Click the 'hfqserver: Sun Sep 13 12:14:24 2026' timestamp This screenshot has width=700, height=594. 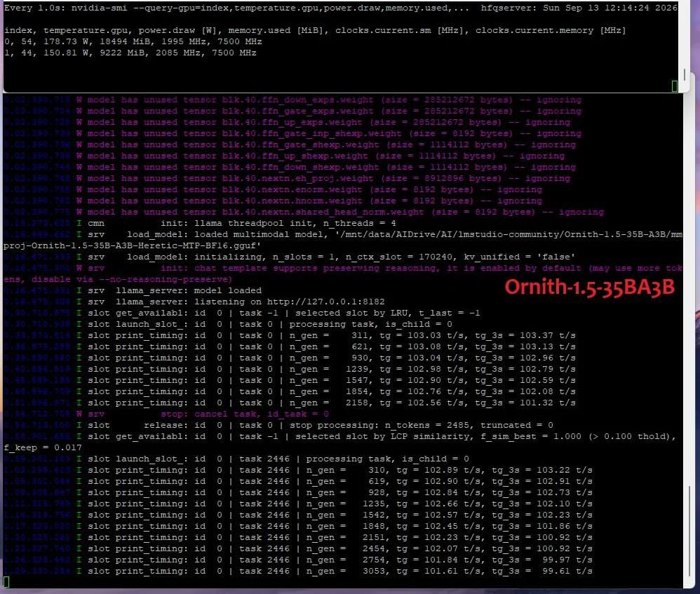579,8
